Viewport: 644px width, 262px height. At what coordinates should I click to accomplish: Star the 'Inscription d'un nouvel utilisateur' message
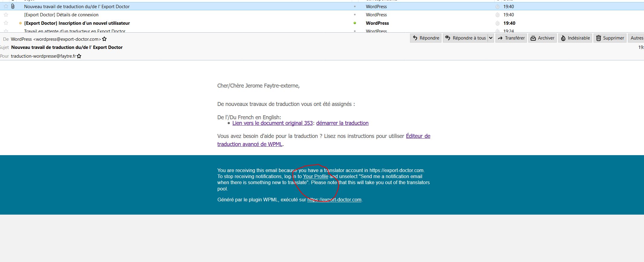tap(6, 23)
